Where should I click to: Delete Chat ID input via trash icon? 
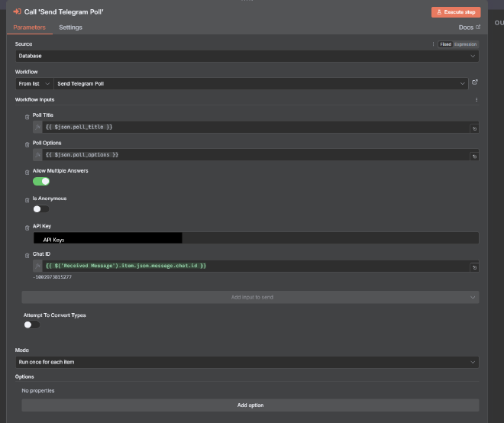tap(27, 254)
